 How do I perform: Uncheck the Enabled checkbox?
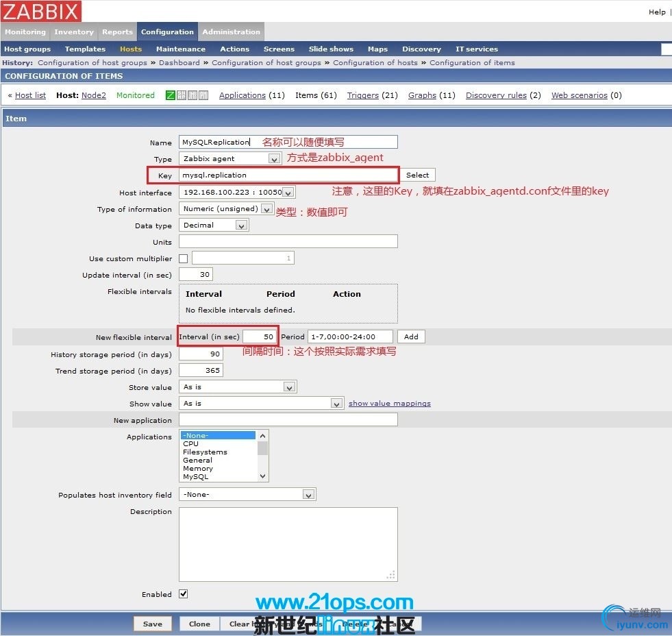184,594
